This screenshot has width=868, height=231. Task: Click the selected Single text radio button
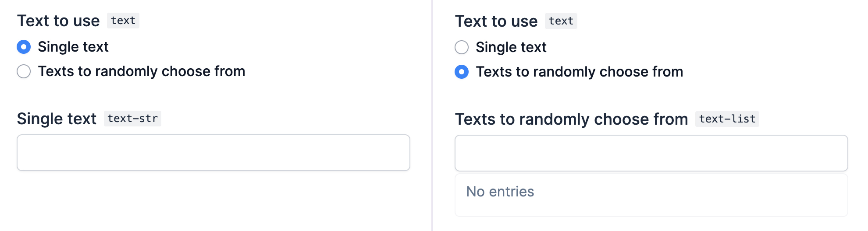tap(24, 47)
